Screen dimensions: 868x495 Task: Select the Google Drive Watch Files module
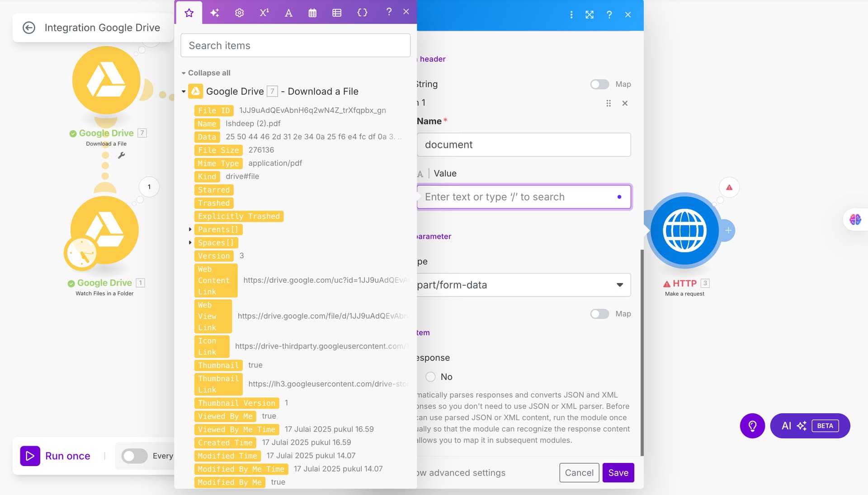(x=105, y=230)
